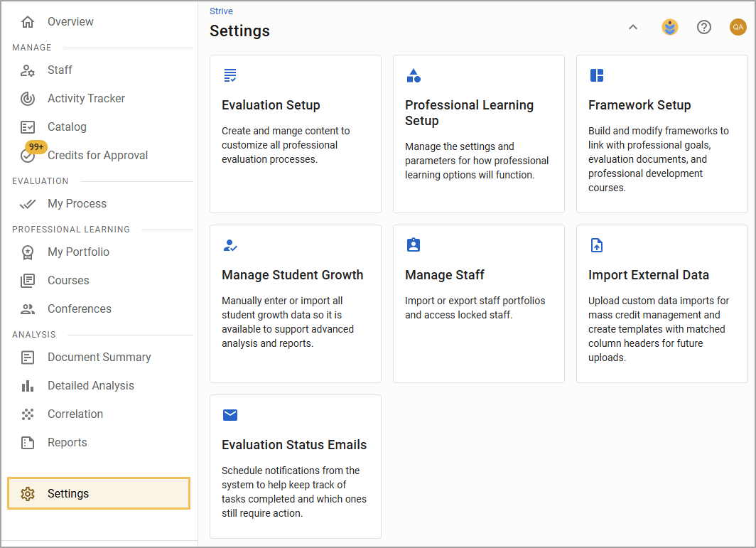The height and width of the screenshot is (548, 756).
Task: Click the Evaluation Setup checklist icon
Action: pyautogui.click(x=229, y=75)
